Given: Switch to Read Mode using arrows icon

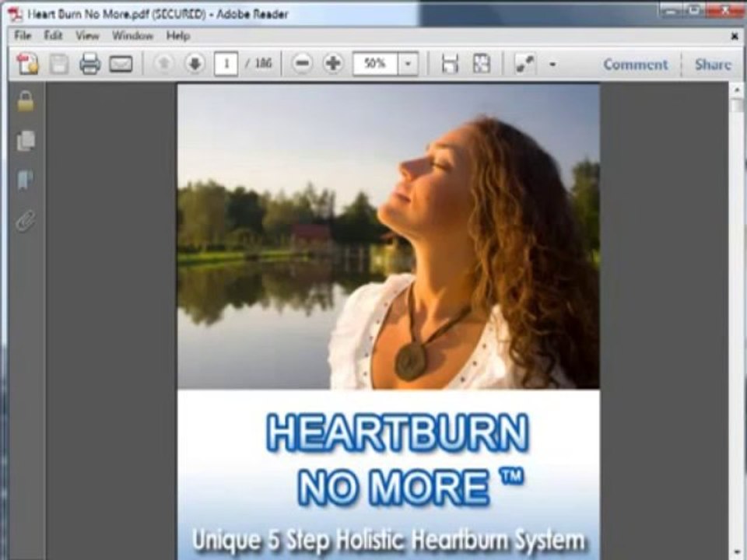Looking at the screenshot, I should coord(525,64).
